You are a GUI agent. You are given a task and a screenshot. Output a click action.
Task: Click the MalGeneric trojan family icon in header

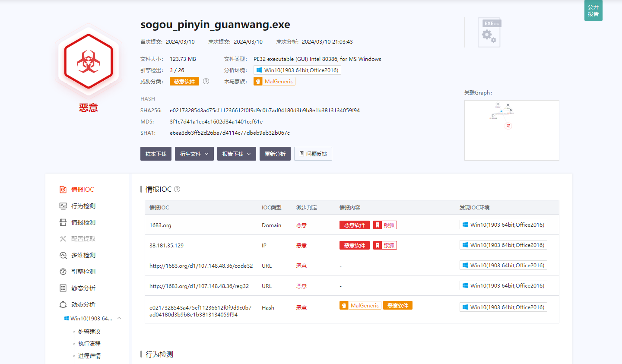pos(258,81)
